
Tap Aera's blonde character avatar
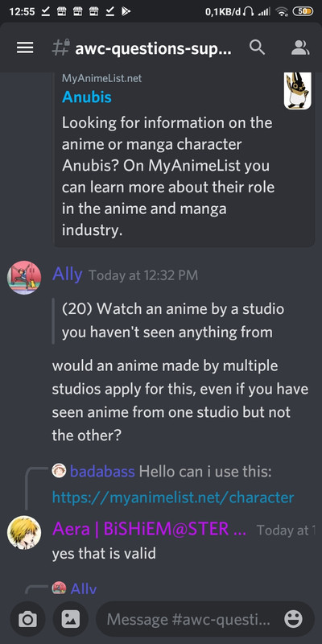pyautogui.click(x=24, y=532)
